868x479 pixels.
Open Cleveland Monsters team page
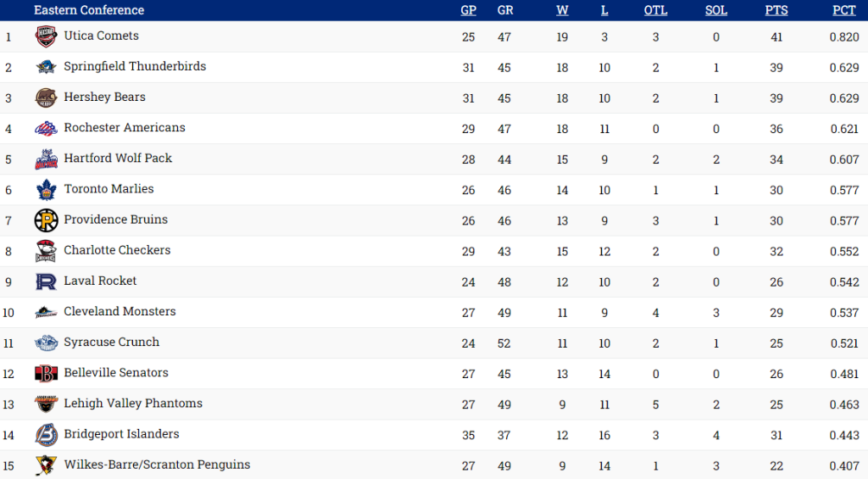(x=120, y=311)
